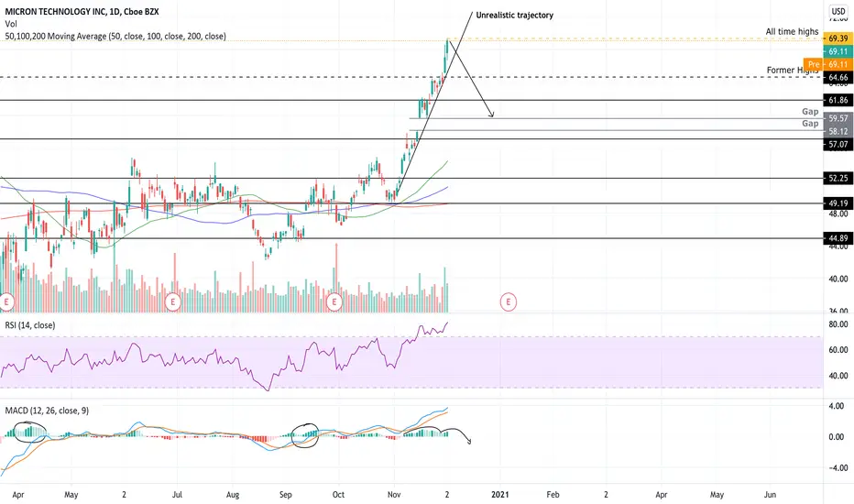Click the Feb label on time axis

click(553, 495)
